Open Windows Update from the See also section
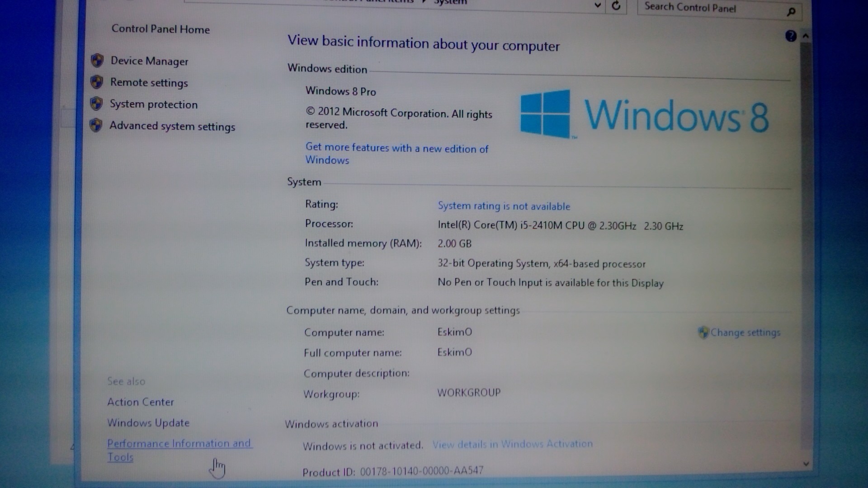This screenshot has width=868, height=488. 148,423
